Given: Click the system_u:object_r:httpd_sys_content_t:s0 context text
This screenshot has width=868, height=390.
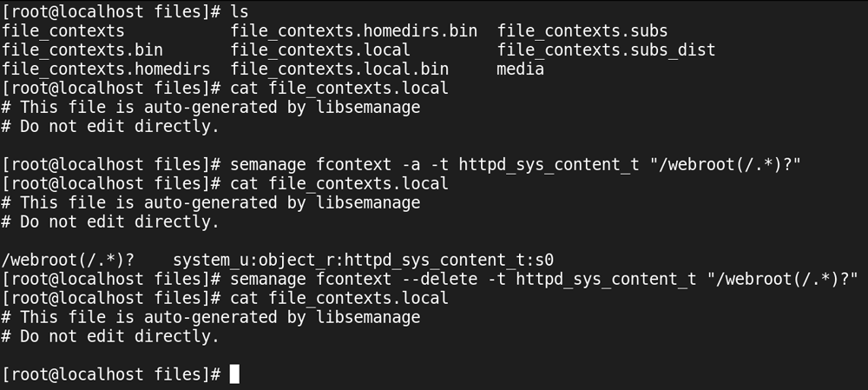Looking at the screenshot, I should pyautogui.click(x=363, y=260).
